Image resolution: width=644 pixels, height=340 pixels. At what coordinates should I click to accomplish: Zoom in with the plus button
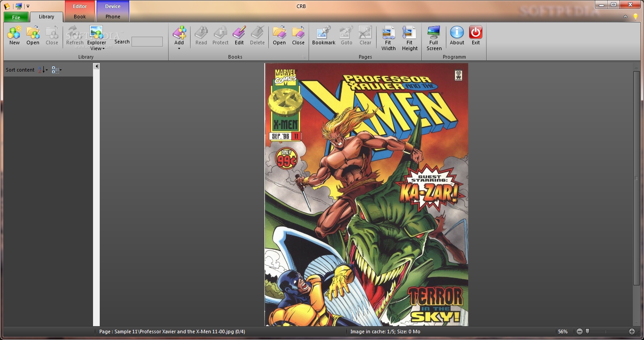click(631, 331)
